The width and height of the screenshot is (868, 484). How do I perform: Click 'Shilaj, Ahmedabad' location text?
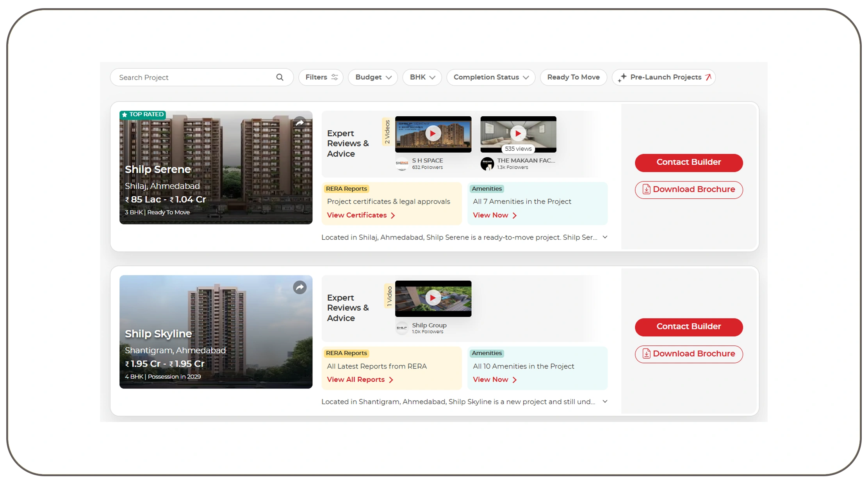tap(162, 186)
